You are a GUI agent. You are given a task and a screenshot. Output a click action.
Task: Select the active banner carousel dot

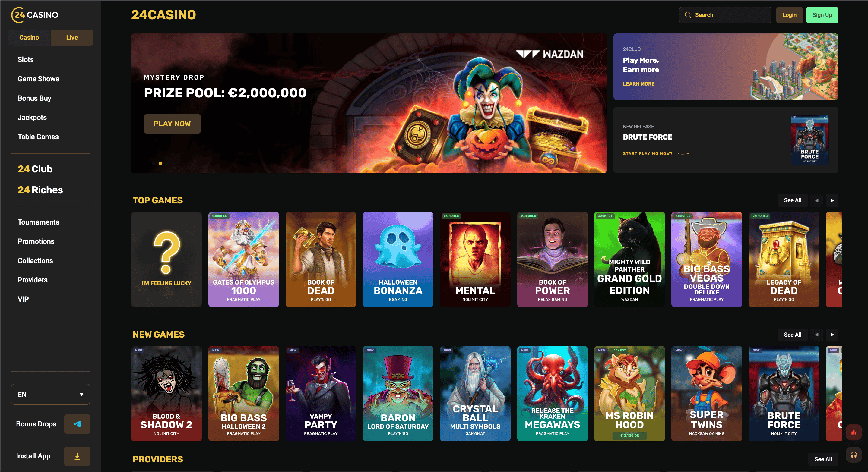160,163
